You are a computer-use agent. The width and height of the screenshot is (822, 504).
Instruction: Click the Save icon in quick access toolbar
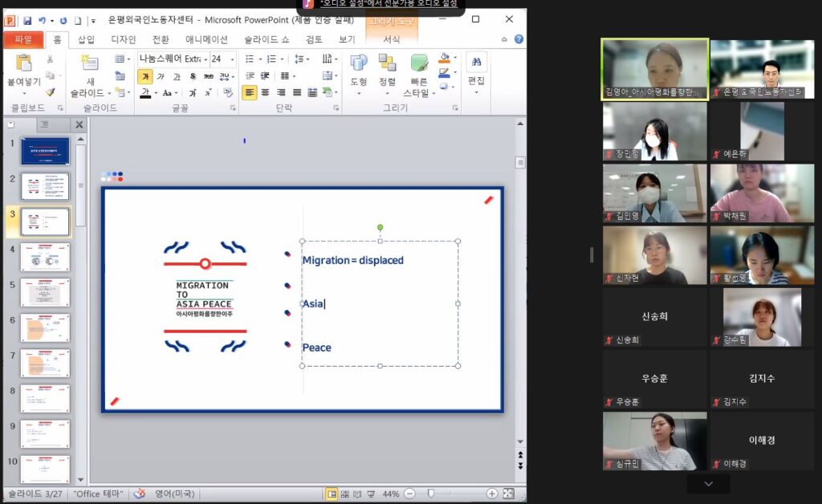coord(27,20)
